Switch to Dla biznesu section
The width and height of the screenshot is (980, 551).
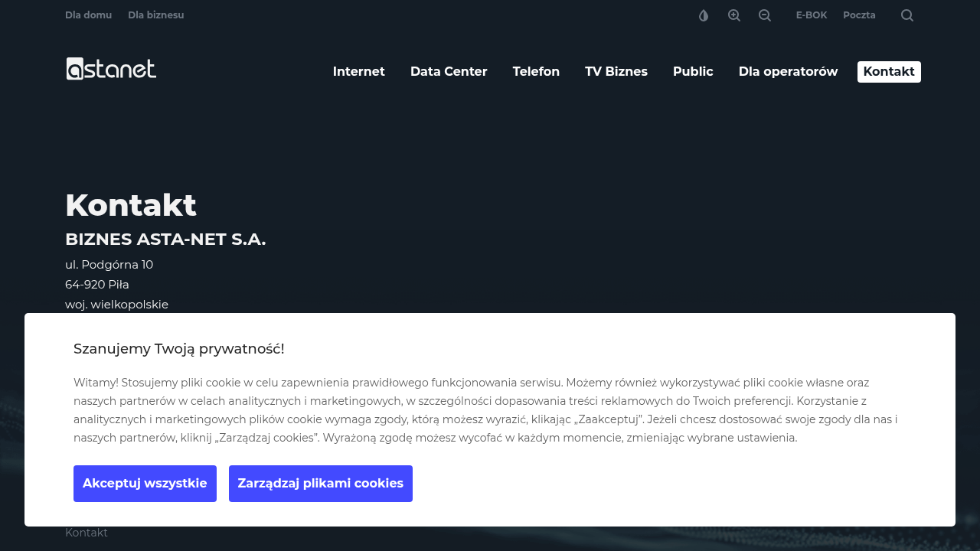coord(156,15)
